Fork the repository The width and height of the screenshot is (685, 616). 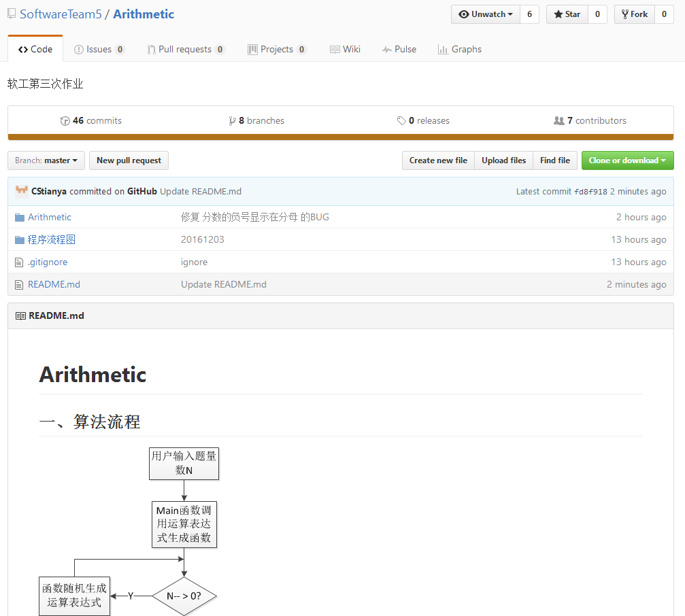[x=635, y=14]
